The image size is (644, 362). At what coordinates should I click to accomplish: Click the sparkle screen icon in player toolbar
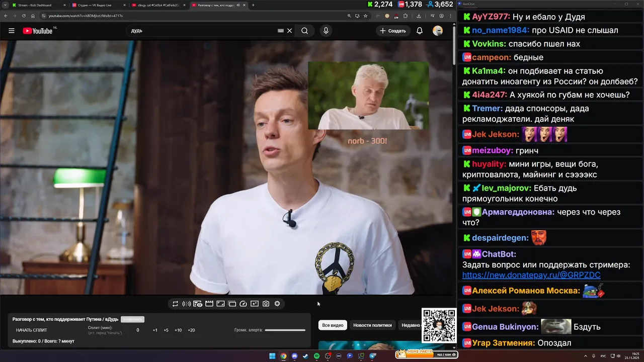tap(255, 304)
